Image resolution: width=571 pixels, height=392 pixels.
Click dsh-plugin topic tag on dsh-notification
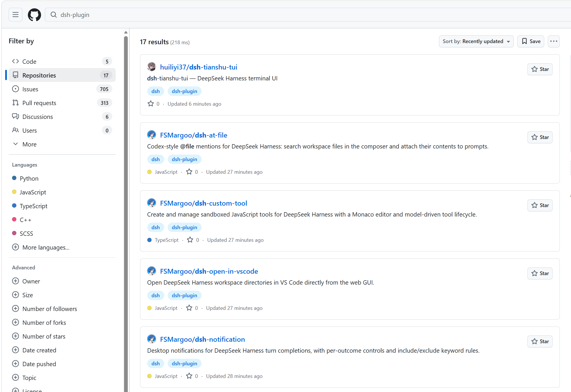point(185,364)
